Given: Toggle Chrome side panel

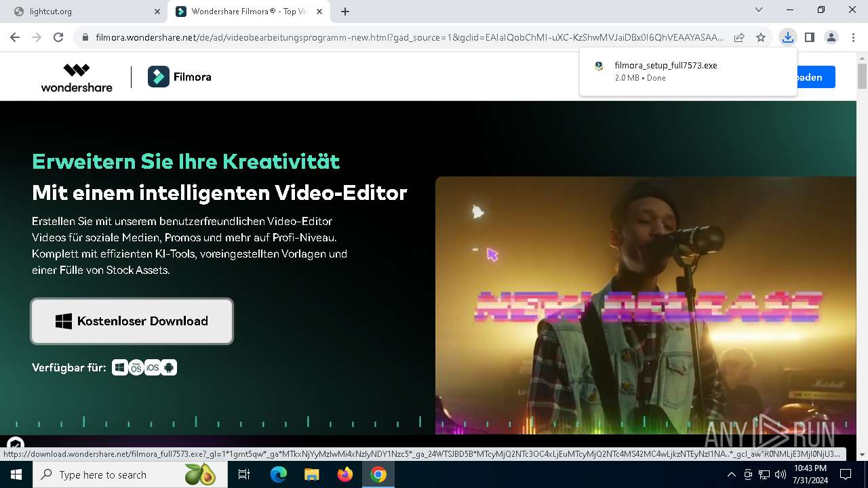Looking at the screenshot, I should (x=809, y=37).
